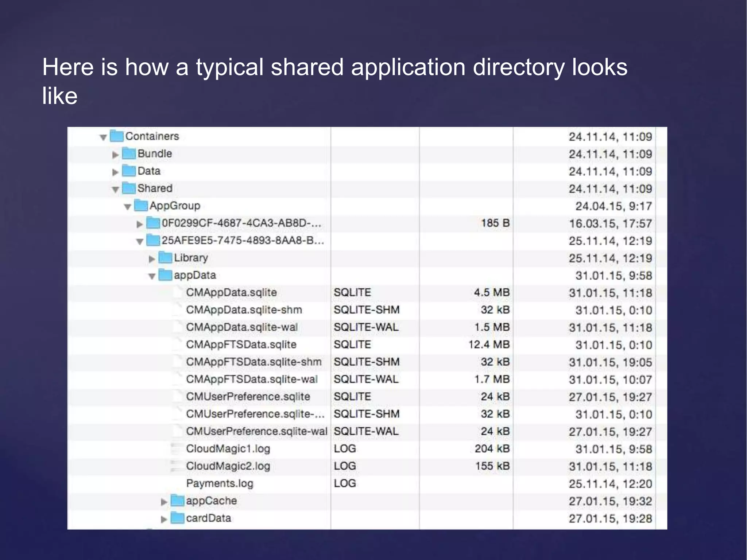Select the Shared folder name
747x560 pixels.
click(x=155, y=188)
